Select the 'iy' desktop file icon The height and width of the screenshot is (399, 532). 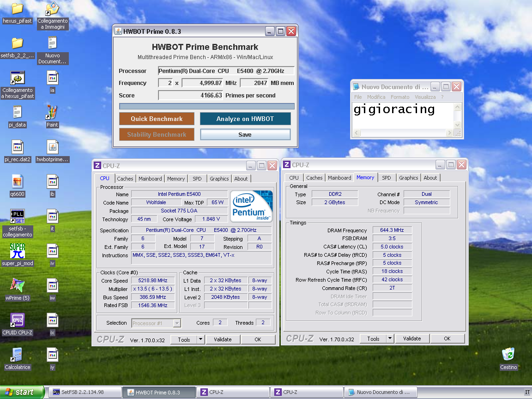52,355
